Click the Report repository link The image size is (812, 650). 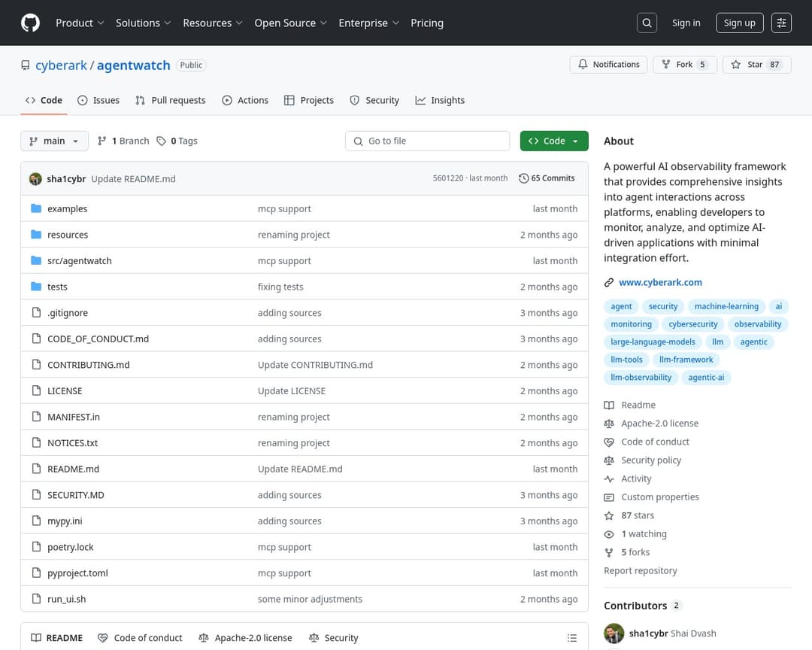pyautogui.click(x=640, y=571)
